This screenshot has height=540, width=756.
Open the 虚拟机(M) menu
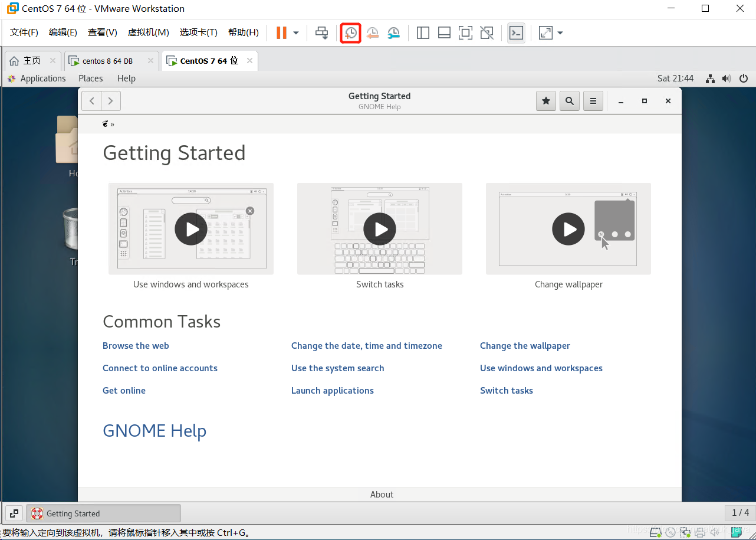click(x=149, y=32)
